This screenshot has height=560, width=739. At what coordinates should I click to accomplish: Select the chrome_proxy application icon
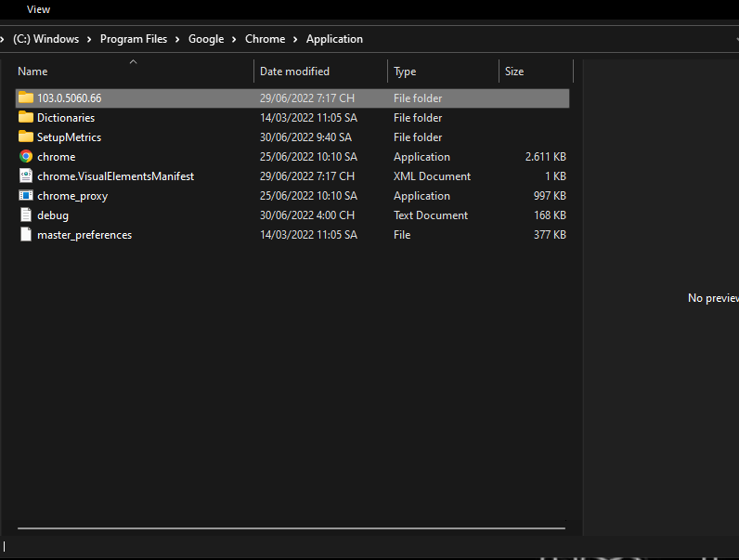click(26, 196)
